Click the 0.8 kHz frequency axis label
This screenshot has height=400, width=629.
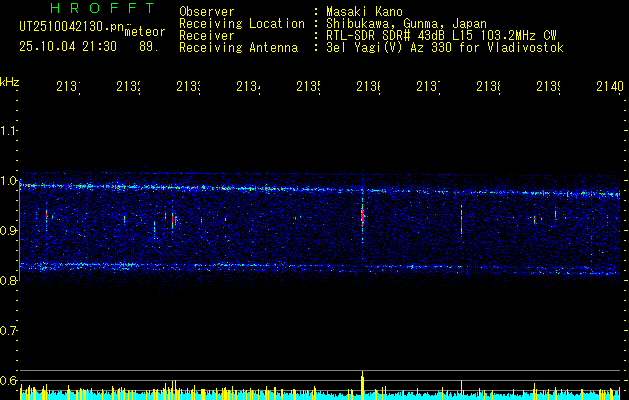click(8, 280)
